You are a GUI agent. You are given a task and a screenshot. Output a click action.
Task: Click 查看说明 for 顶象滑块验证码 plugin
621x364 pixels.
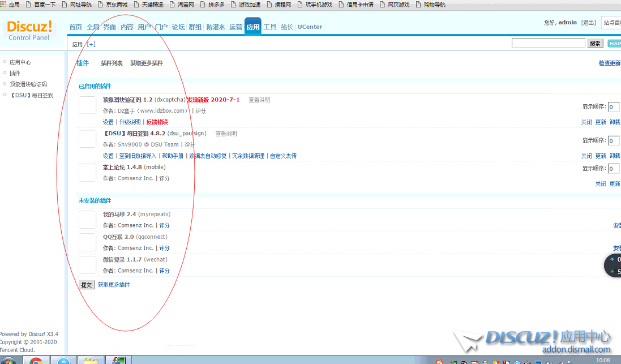pyautogui.click(x=259, y=100)
